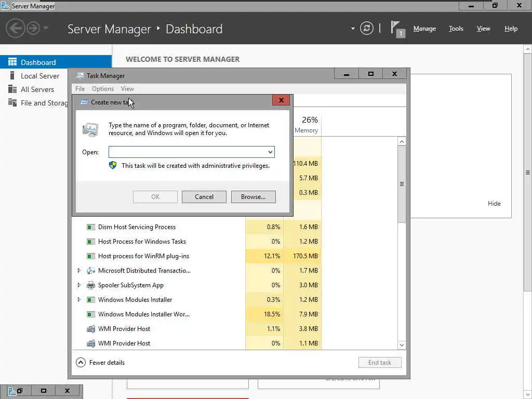Click the Dism Host Servicing Process icon

coord(90,227)
